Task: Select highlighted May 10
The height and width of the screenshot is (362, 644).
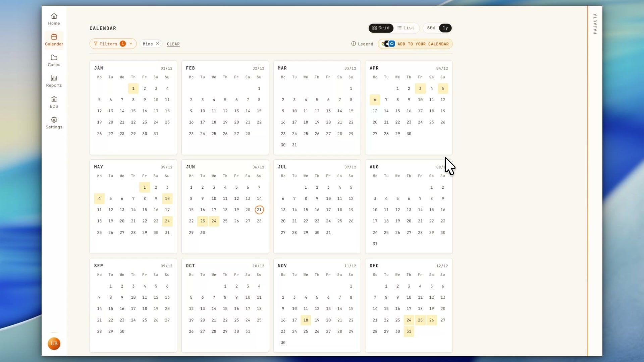Action: [167, 198]
